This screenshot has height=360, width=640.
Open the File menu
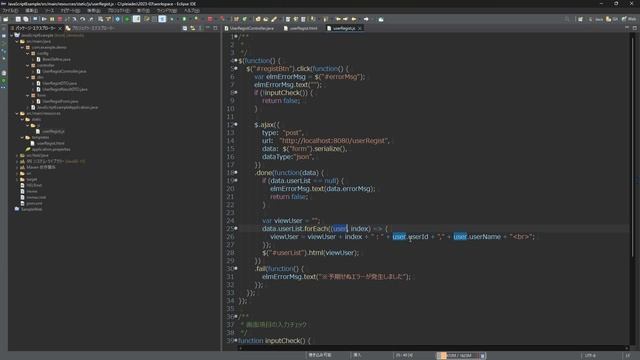tap(10, 11)
